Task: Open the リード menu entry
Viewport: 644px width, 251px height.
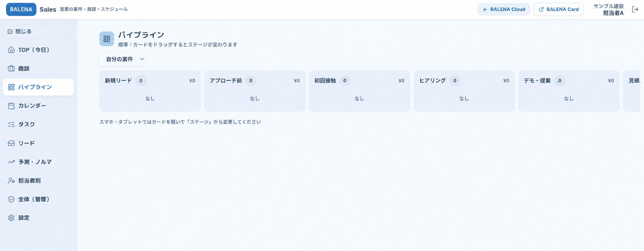Action: tap(38, 143)
